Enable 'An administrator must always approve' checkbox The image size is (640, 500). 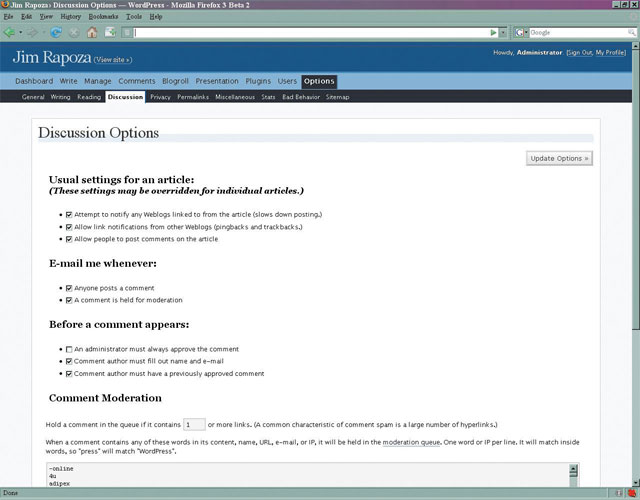click(69, 349)
